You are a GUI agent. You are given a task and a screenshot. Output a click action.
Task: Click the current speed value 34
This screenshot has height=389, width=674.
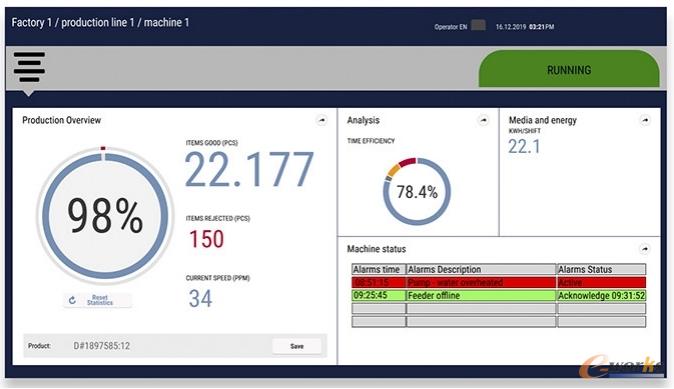tap(200, 298)
